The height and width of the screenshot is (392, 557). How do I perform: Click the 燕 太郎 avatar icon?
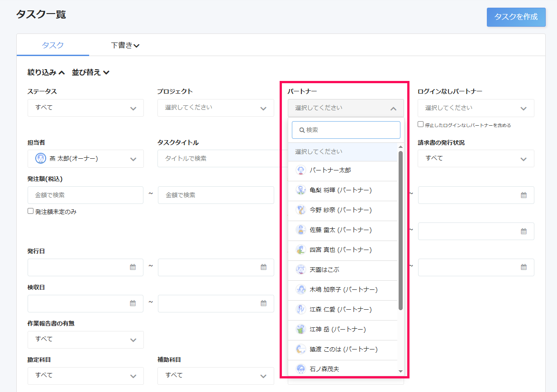pos(41,159)
